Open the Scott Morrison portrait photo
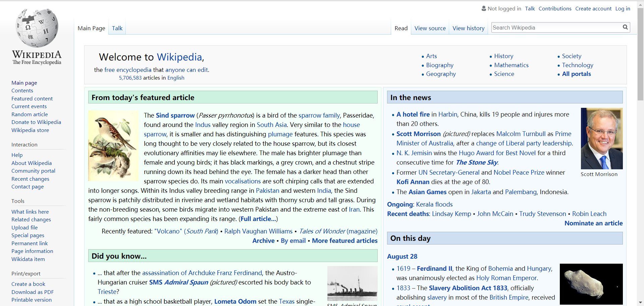This screenshot has width=644, height=306. (x=601, y=138)
